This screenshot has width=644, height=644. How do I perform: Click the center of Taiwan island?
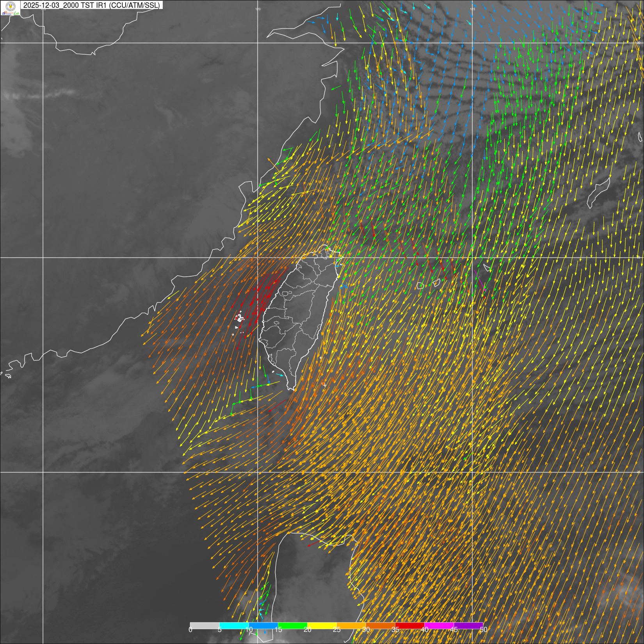point(299,316)
